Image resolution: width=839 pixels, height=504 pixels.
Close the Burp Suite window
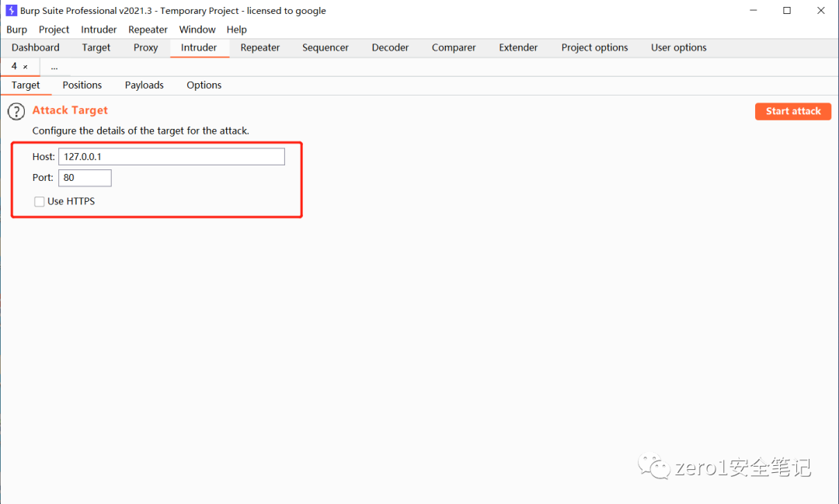pos(821,10)
